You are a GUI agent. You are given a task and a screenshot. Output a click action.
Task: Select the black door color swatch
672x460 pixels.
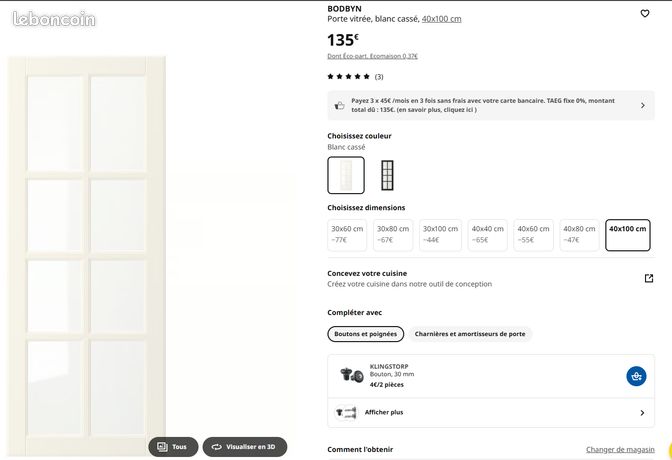387,175
